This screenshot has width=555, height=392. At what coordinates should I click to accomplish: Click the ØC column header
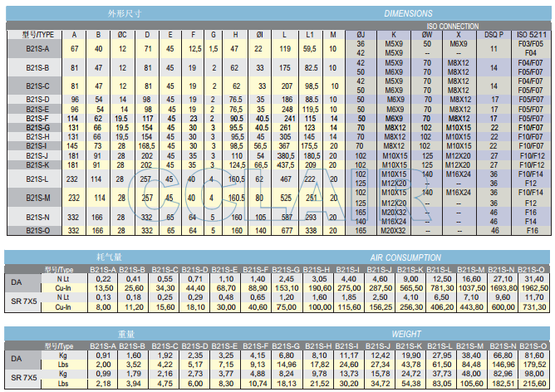point(122,35)
